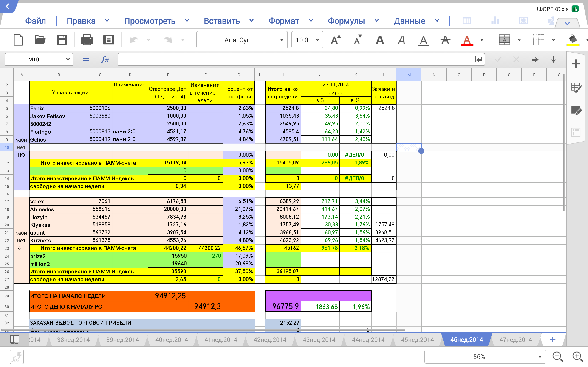The height and width of the screenshot is (367, 588).
Task: Open the 56% zoom level dropdown
Action: coord(485,356)
